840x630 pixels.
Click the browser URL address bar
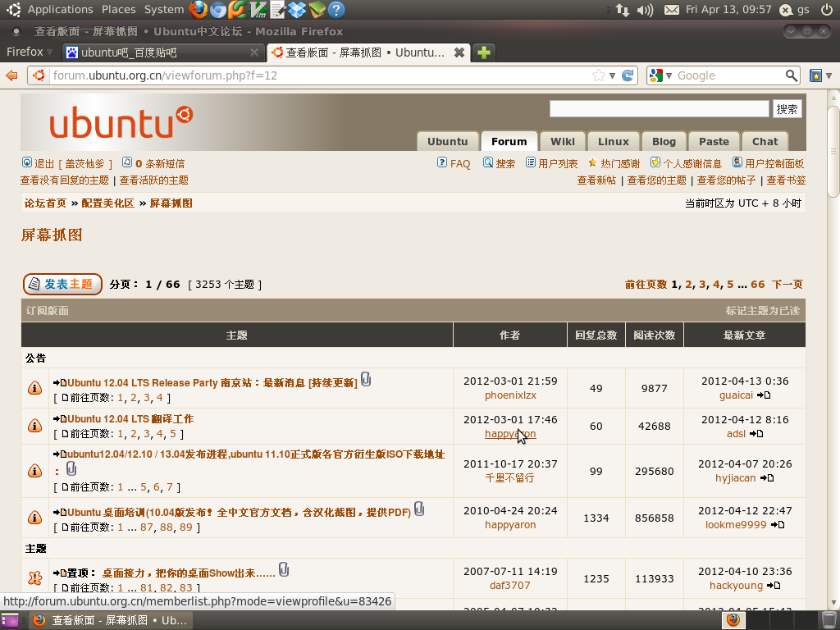(x=321, y=75)
